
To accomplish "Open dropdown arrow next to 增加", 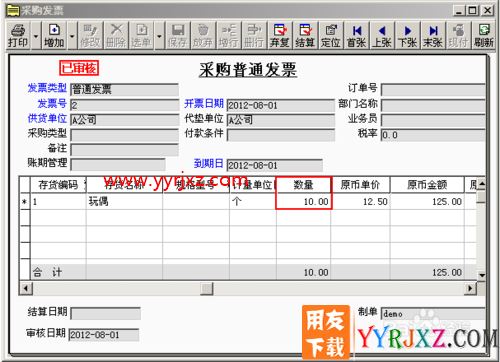I will click(72, 35).
